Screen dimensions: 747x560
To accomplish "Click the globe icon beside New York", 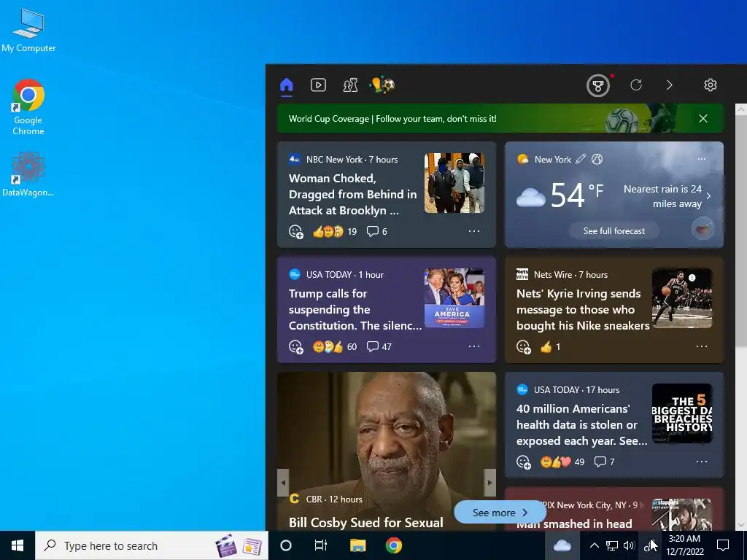I will 597,159.
